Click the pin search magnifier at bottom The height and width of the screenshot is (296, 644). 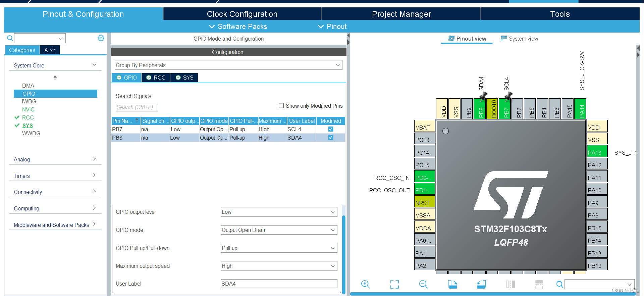[x=559, y=284]
